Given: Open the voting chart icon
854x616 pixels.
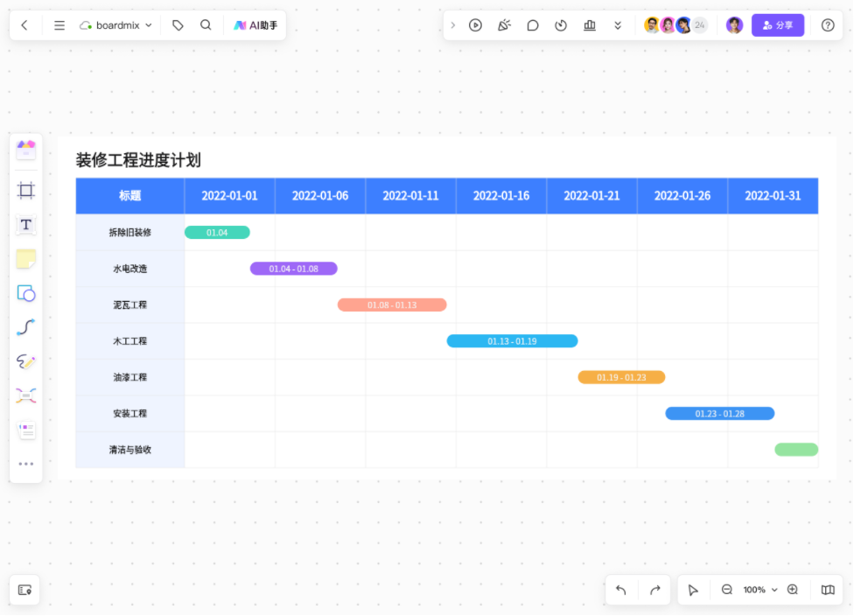Looking at the screenshot, I should click(x=589, y=25).
